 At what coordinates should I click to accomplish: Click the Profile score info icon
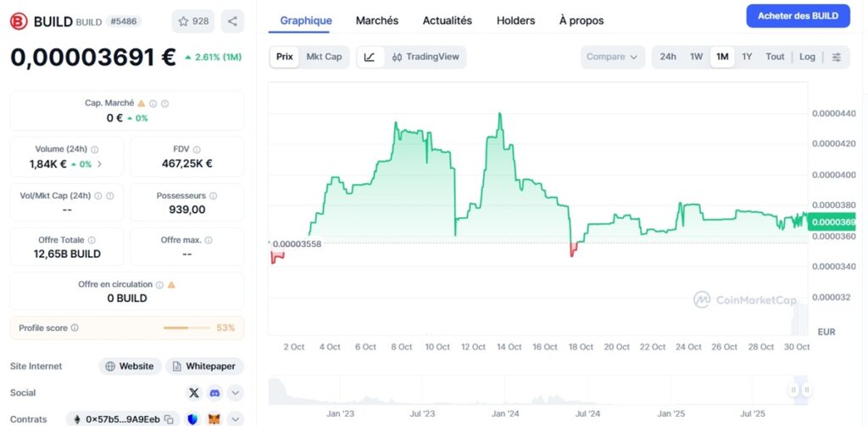click(75, 328)
